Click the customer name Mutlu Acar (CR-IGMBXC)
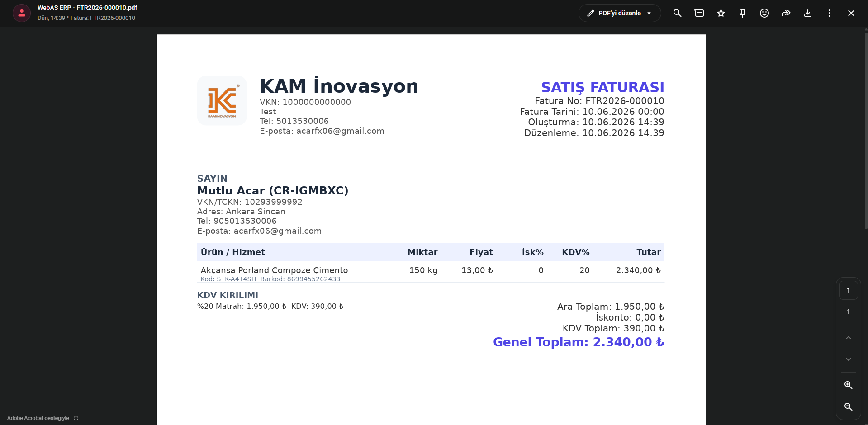Viewport: 868px width, 425px height. point(273,190)
